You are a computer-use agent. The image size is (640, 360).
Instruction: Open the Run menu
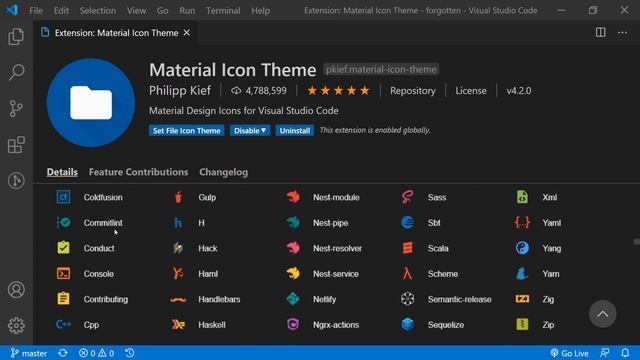187,11
